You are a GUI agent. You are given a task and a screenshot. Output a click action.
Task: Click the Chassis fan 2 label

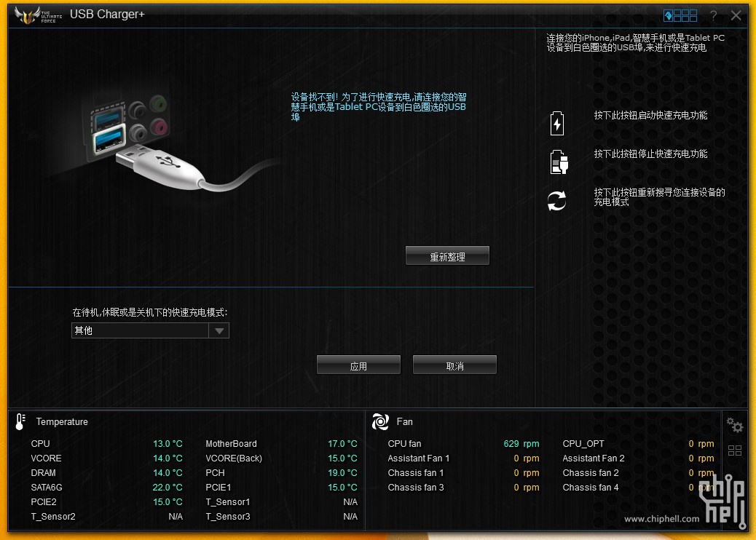pyautogui.click(x=591, y=472)
